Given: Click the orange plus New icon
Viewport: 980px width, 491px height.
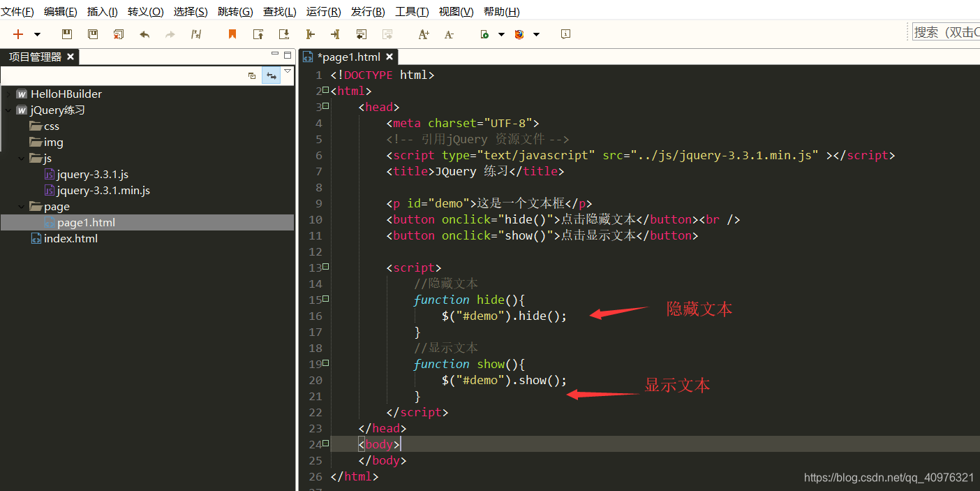Looking at the screenshot, I should [x=18, y=34].
